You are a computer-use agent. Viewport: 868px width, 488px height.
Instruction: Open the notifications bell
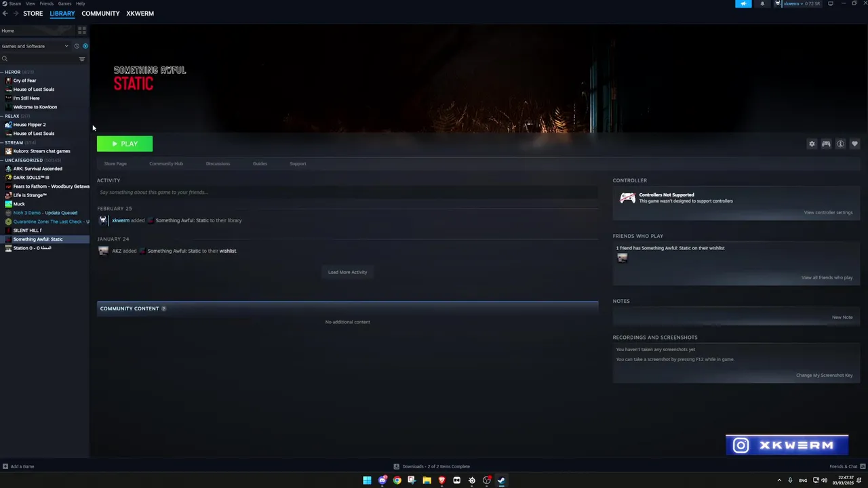[x=762, y=3]
